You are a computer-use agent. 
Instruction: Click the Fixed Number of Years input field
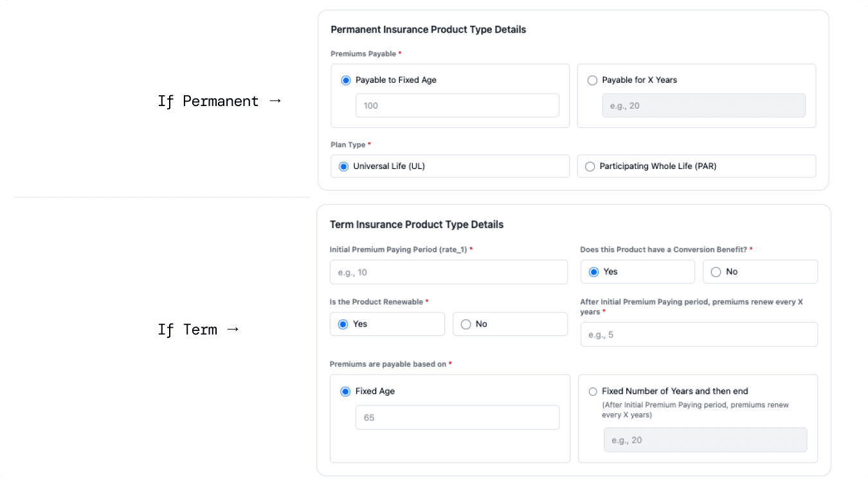[x=705, y=440]
